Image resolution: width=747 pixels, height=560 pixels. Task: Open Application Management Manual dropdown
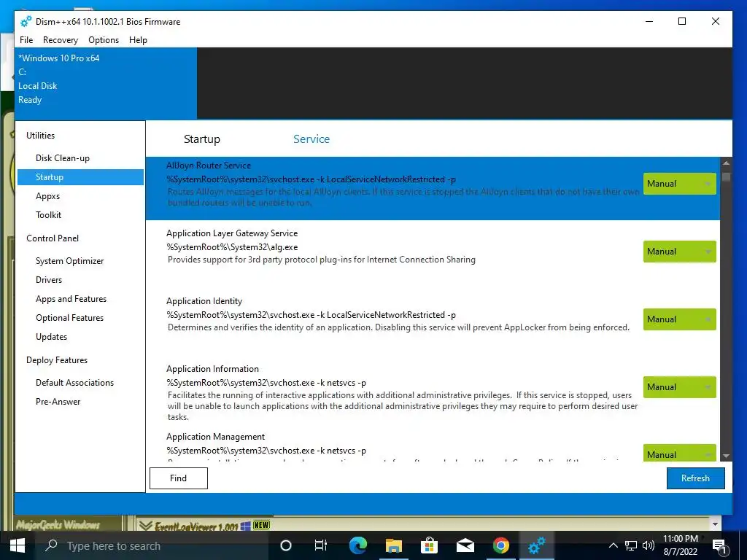679,453
